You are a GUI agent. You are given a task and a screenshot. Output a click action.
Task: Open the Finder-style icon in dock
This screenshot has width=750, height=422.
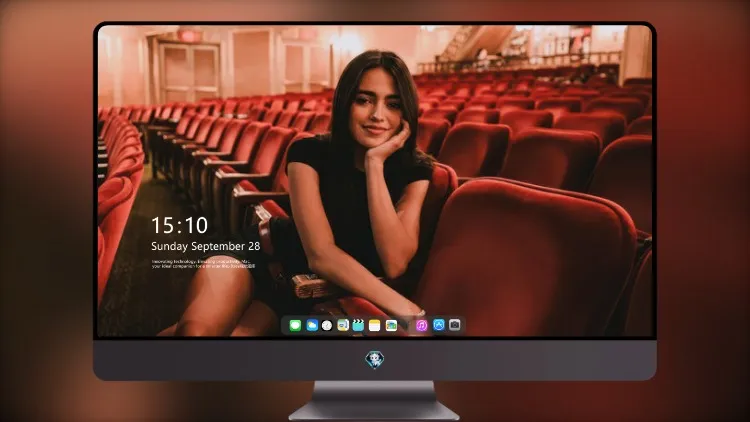(x=343, y=325)
